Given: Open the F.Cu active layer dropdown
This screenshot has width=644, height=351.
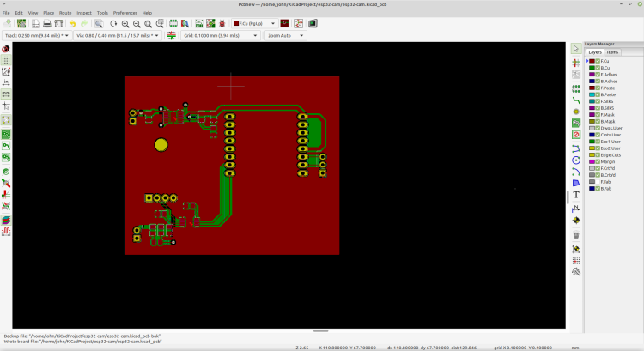Looking at the screenshot, I should click(x=254, y=24).
